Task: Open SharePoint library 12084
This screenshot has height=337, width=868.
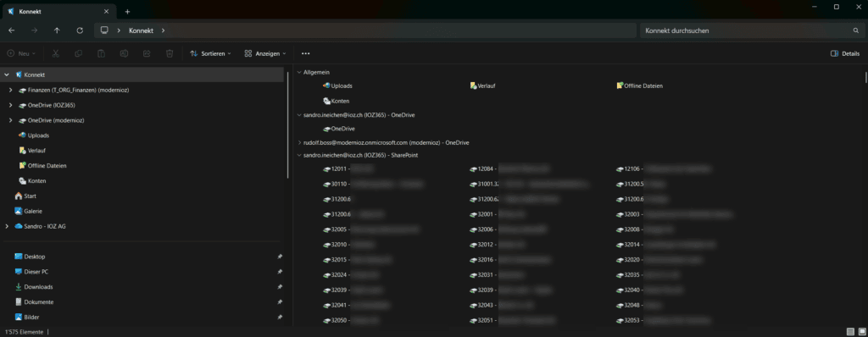Action: (509, 168)
